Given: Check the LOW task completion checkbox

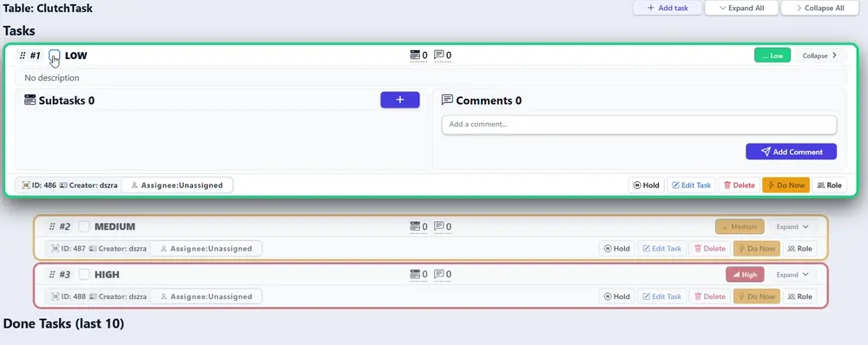Looking at the screenshot, I should [x=54, y=55].
